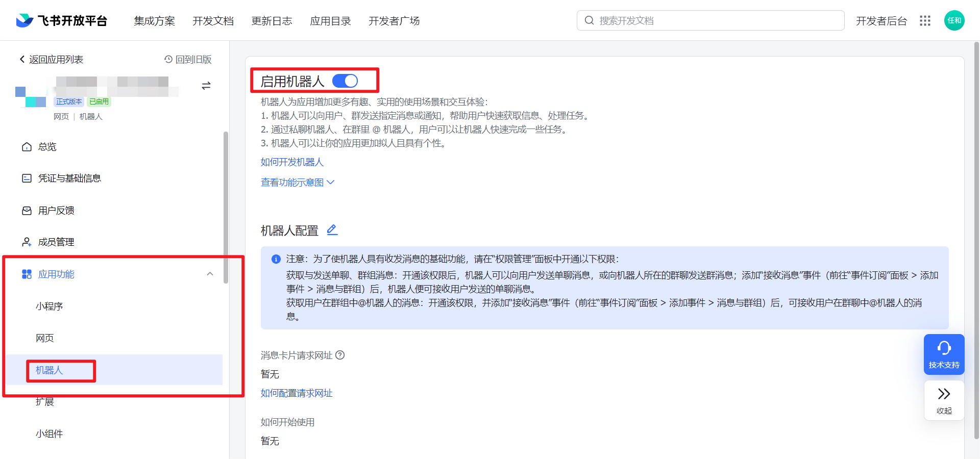
Task: Click 如何配置请求网址
Action: (x=296, y=393)
